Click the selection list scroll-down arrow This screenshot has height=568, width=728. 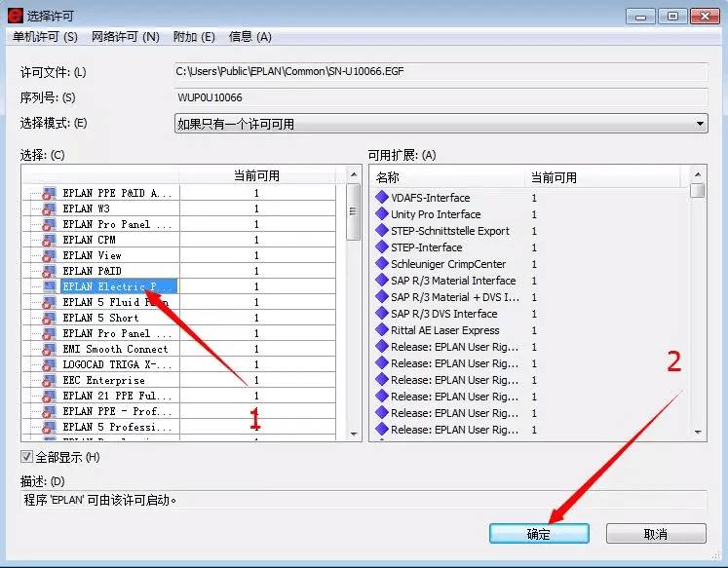[x=354, y=434]
